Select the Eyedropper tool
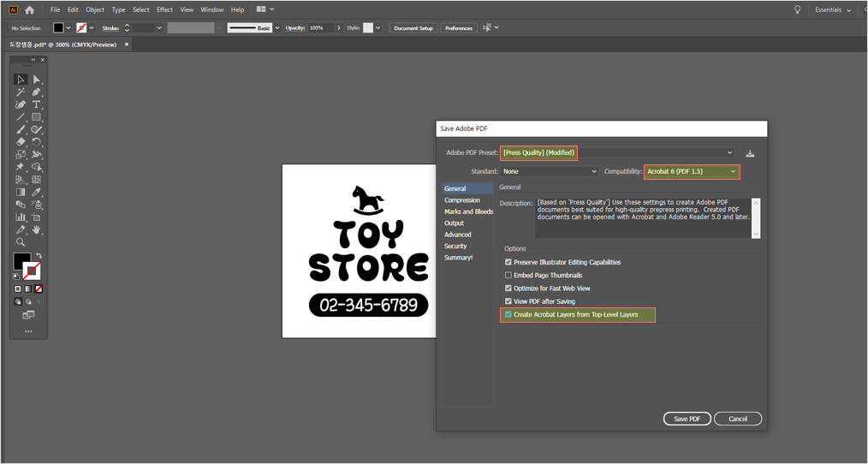Viewport: 868px width, 464px height. 37,192
